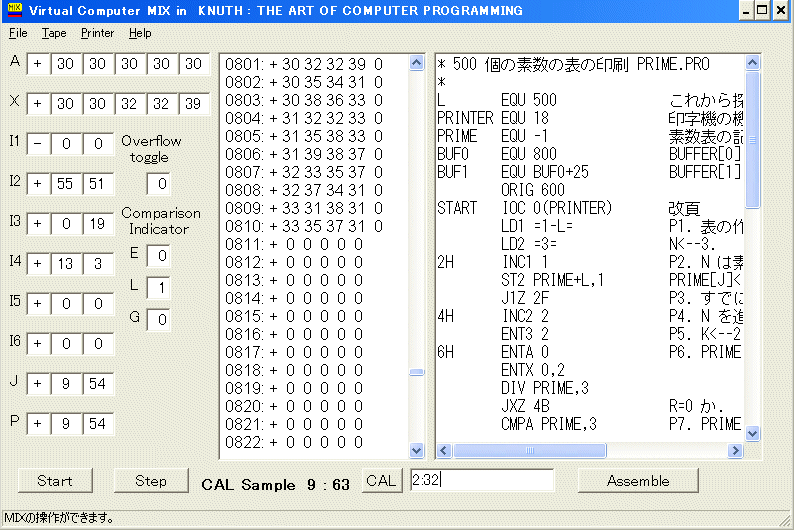Click source editor scroll up arrow
Viewport: 794px width, 530px height.
[x=752, y=63]
